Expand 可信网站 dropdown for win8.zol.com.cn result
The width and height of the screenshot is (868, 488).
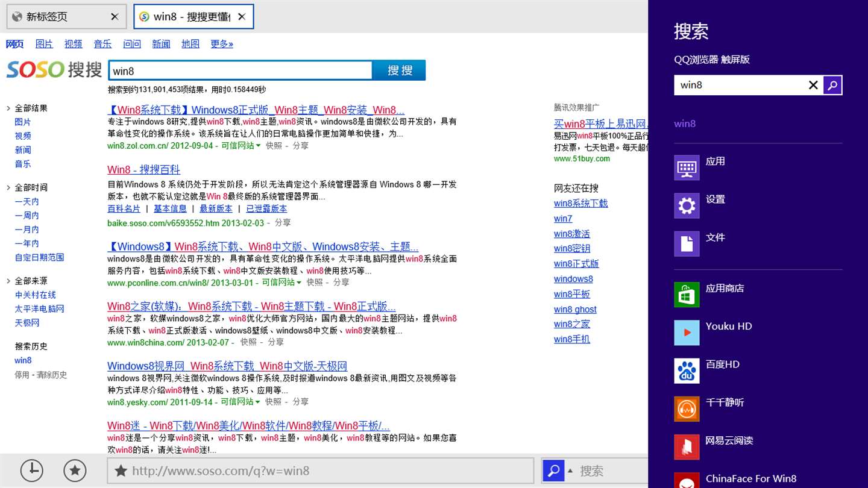click(241, 146)
